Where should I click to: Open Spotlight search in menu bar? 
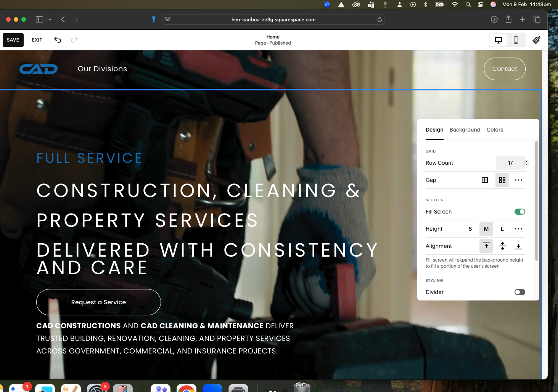468,5
